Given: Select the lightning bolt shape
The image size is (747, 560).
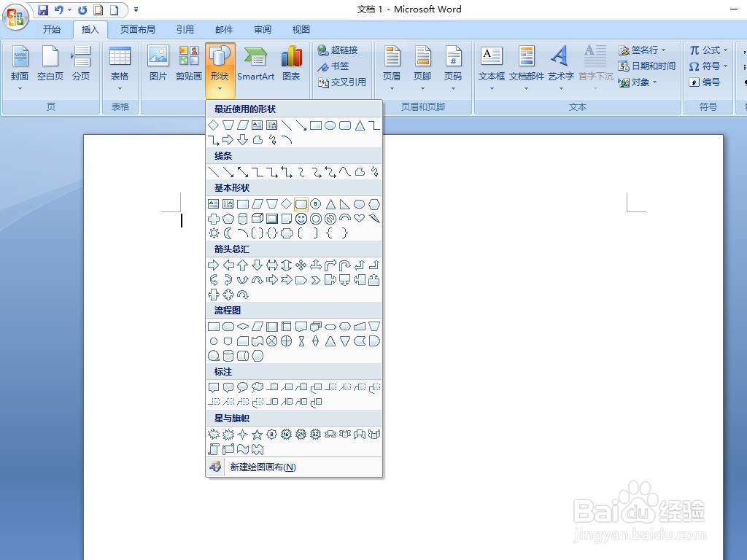Looking at the screenshot, I should click(x=374, y=219).
